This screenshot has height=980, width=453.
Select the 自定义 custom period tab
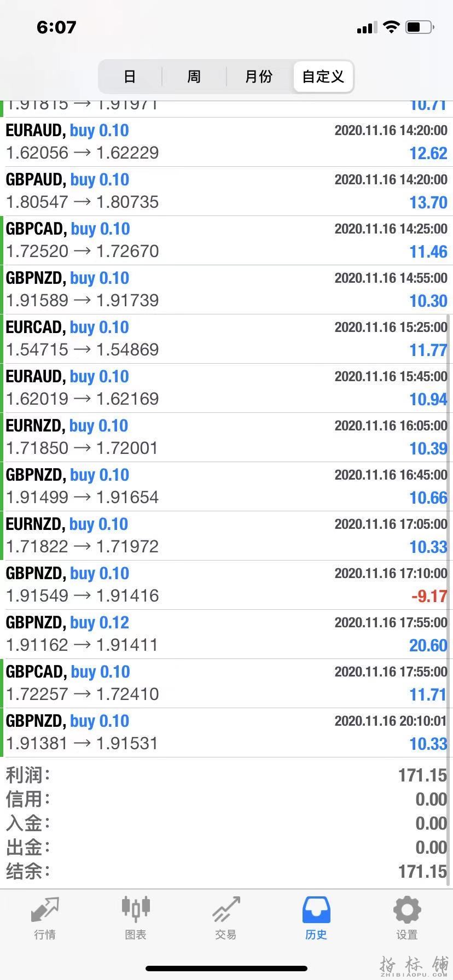[323, 77]
